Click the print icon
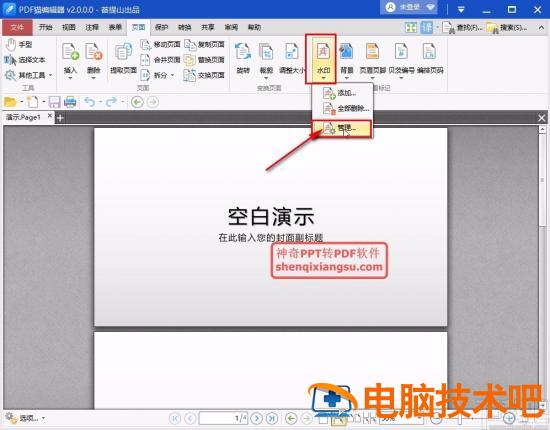The width and height of the screenshot is (550, 430). point(70,102)
